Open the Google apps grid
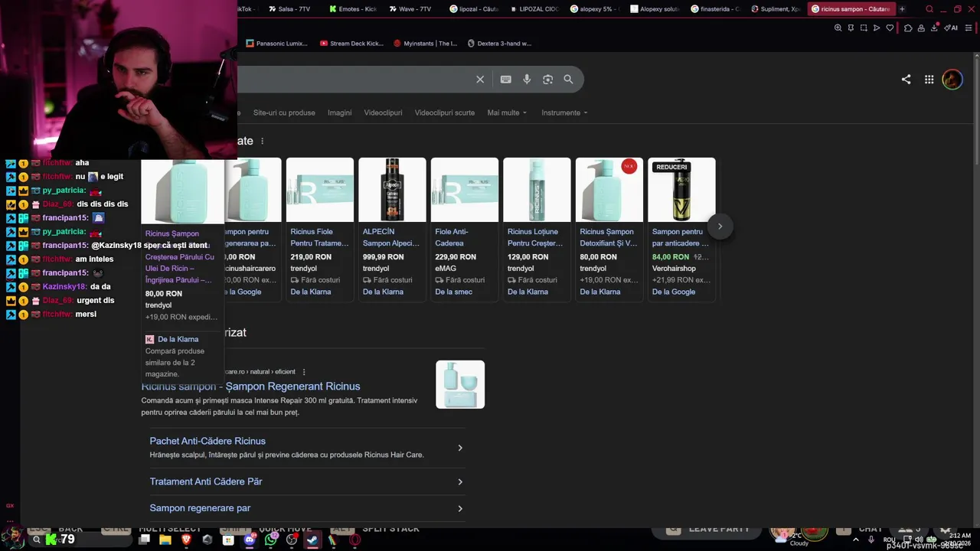The image size is (980, 551). [929, 80]
